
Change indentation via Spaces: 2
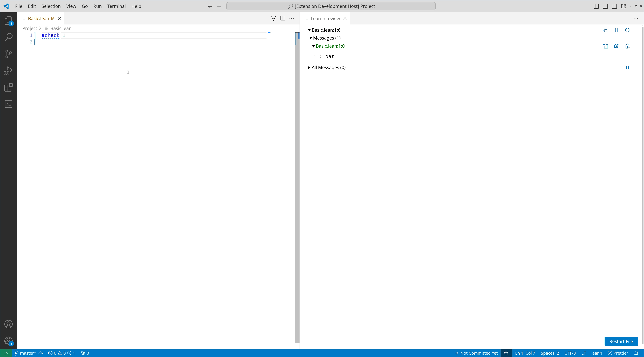(x=550, y=353)
